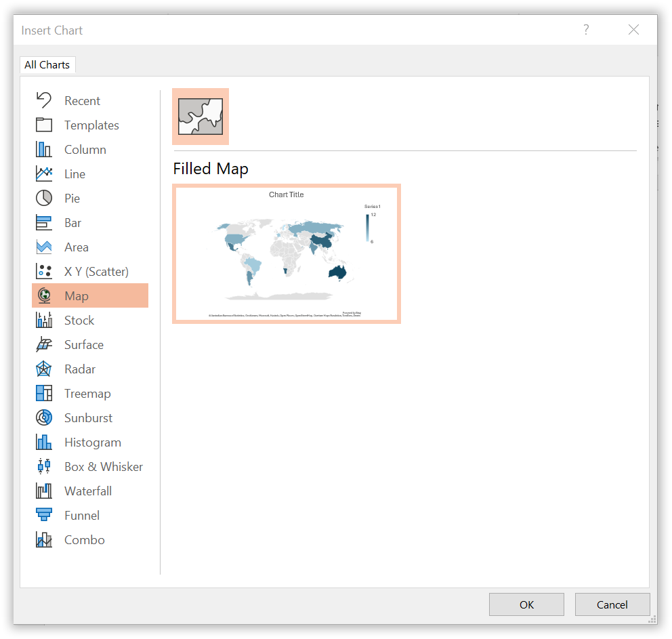
Task: Choose Treemap from the chart list
Action: (x=87, y=394)
